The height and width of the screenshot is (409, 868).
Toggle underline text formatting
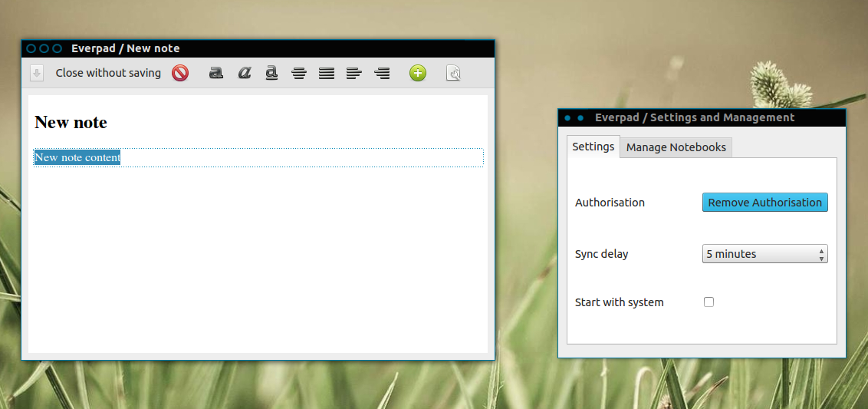point(271,73)
